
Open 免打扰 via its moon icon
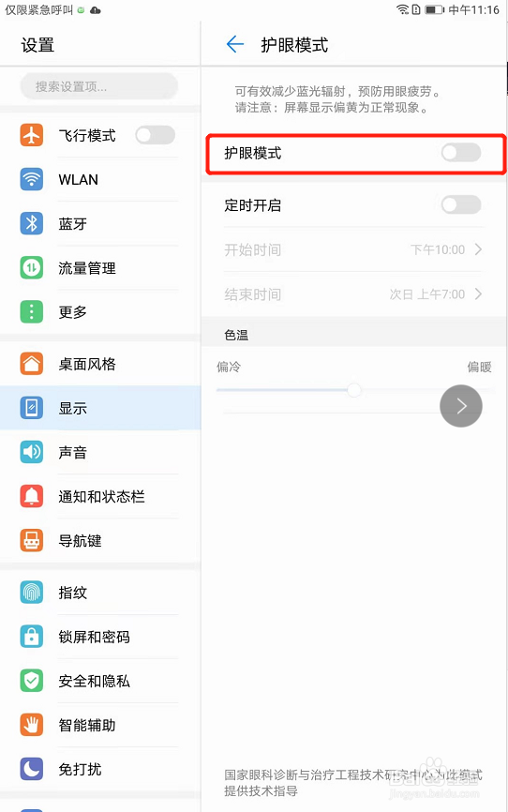(32, 769)
